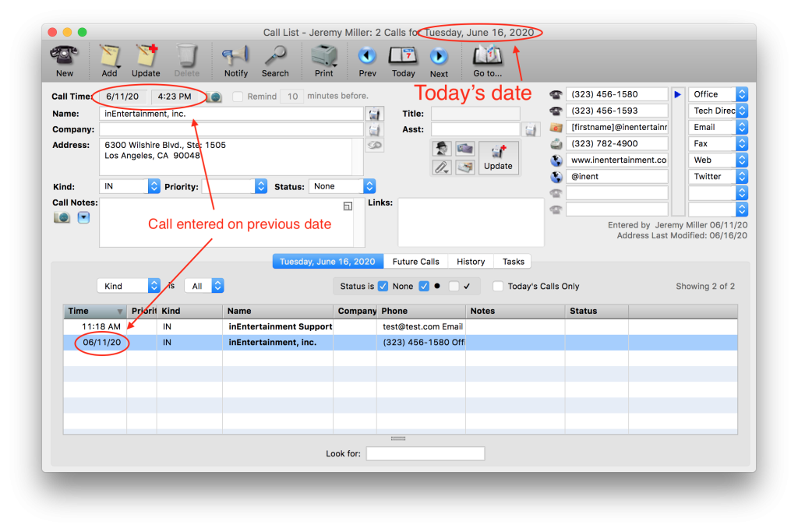798x532 pixels.
Task: Switch to the Tasks tab
Action: click(x=513, y=262)
